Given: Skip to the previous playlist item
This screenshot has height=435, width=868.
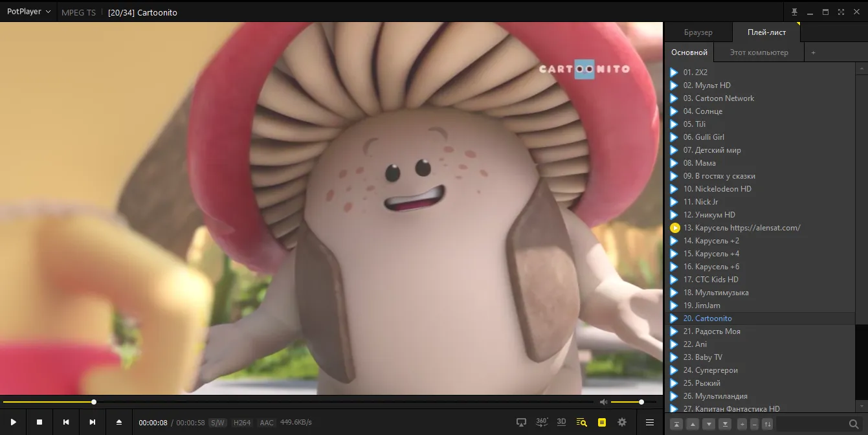Looking at the screenshot, I should (66, 422).
